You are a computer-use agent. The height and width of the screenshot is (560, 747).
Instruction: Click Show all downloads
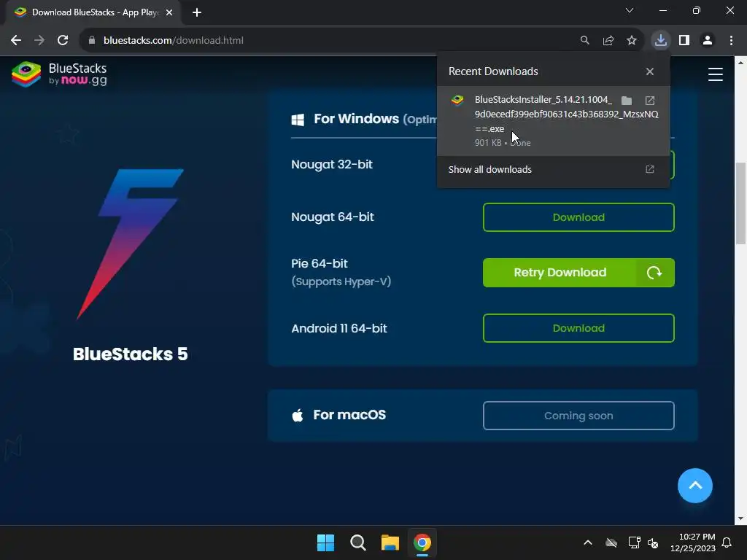(489, 169)
